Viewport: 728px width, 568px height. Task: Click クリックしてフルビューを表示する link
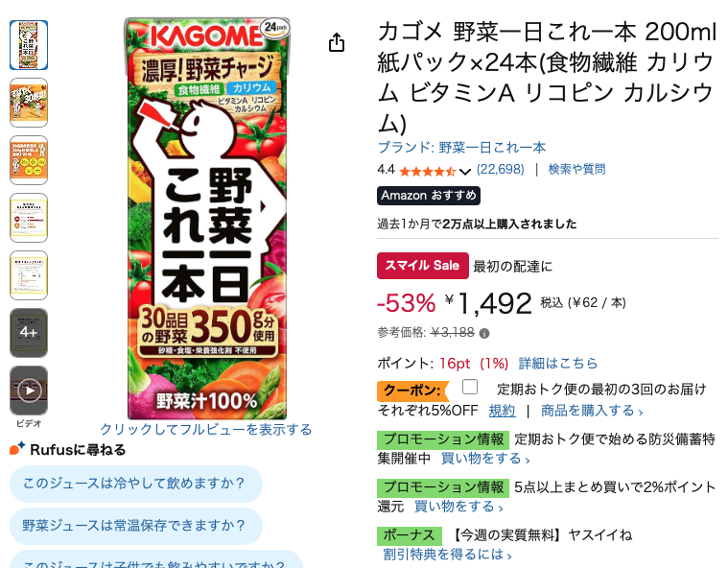(206, 429)
